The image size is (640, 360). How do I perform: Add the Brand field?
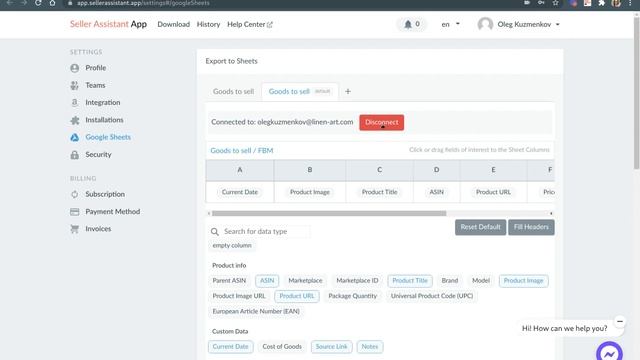coord(450,281)
